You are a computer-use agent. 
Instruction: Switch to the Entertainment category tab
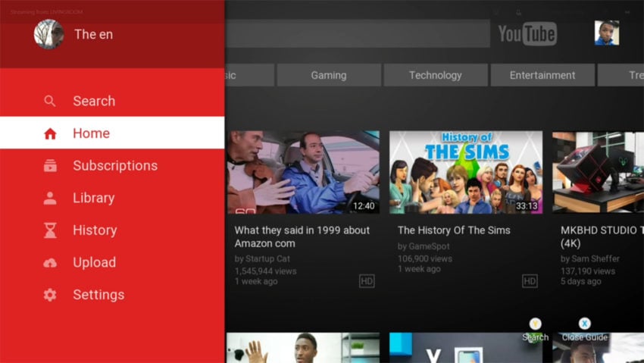[542, 75]
